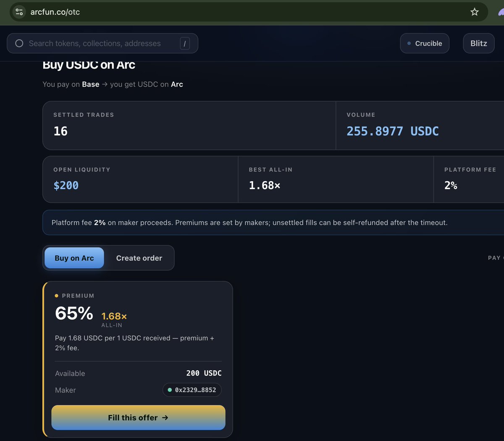Open the Crucible button
This screenshot has height=441, width=504.
[425, 43]
